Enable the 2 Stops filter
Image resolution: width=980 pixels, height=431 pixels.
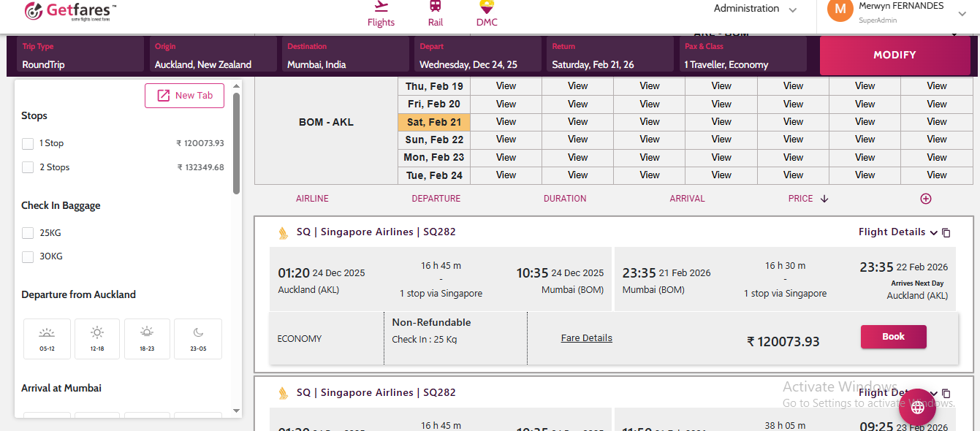28,167
